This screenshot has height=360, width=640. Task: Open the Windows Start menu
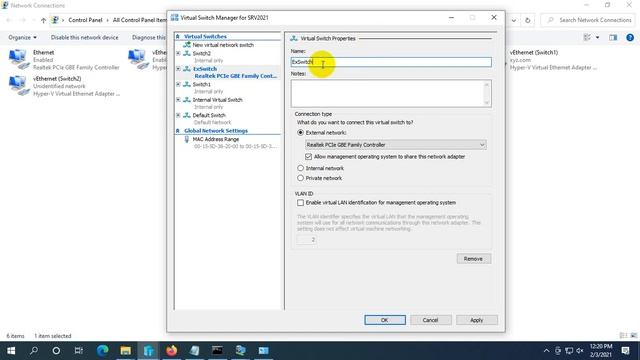click(x=11, y=351)
